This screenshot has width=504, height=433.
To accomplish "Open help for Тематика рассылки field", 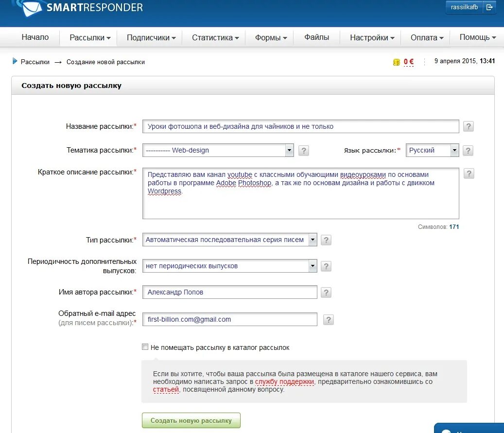I will tap(303, 151).
